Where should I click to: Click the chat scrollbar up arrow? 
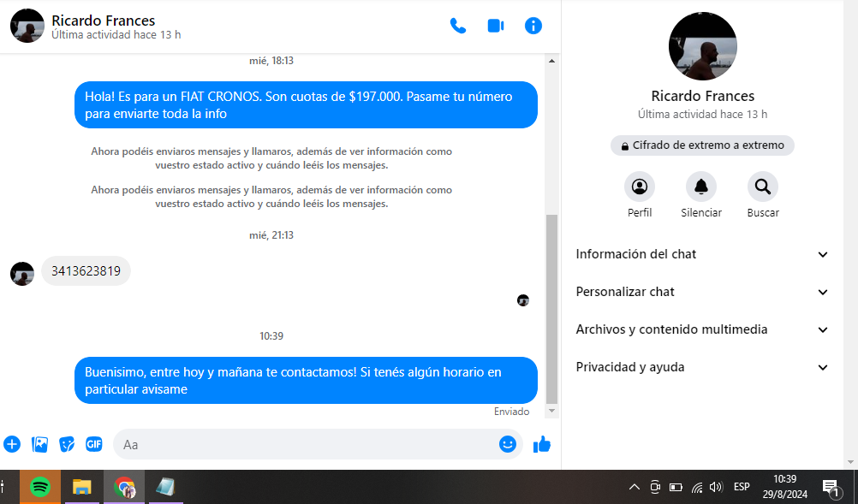point(551,61)
